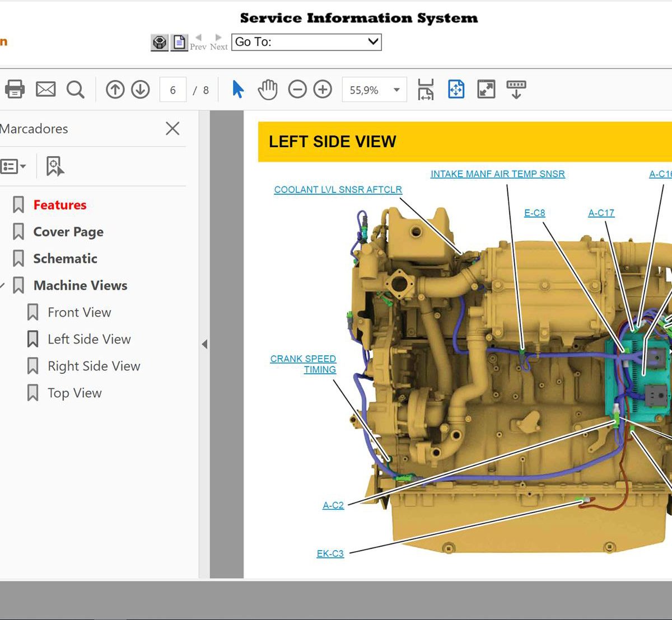Open the zoom percentage dropdown
672x620 pixels.
[396, 89]
